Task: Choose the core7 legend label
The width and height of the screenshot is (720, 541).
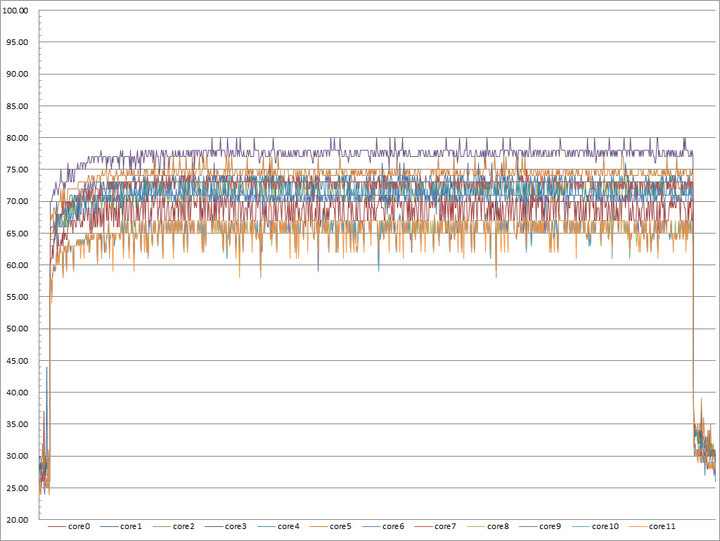Action: coord(445,526)
